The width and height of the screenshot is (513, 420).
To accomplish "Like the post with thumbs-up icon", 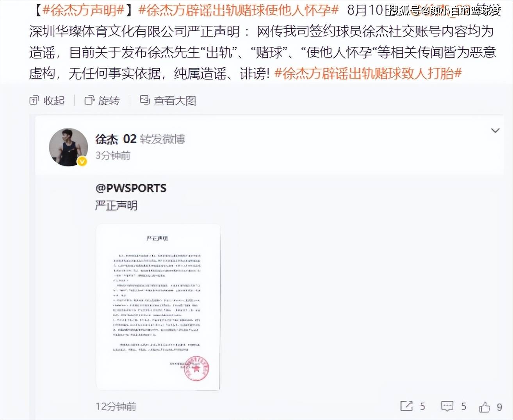I will point(484,407).
